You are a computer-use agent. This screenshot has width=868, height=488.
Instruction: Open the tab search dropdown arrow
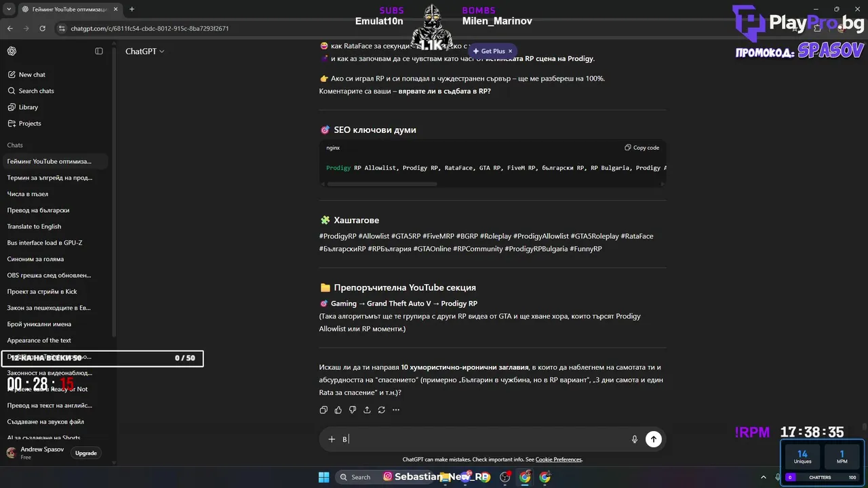9,9
